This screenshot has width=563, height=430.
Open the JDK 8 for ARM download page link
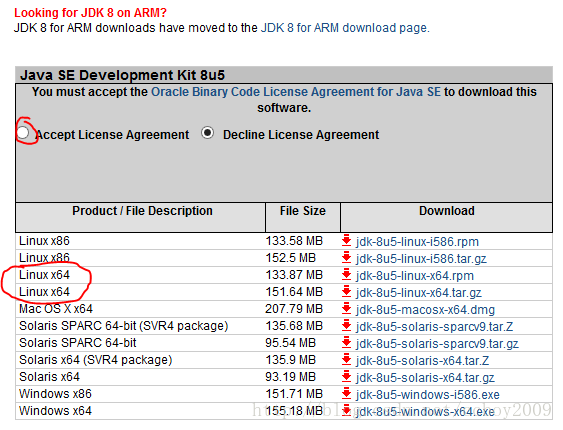(x=345, y=28)
